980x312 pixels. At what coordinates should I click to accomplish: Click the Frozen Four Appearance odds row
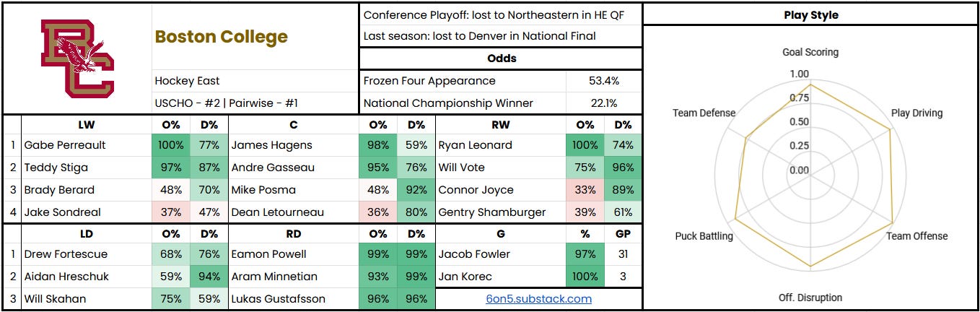[500, 81]
